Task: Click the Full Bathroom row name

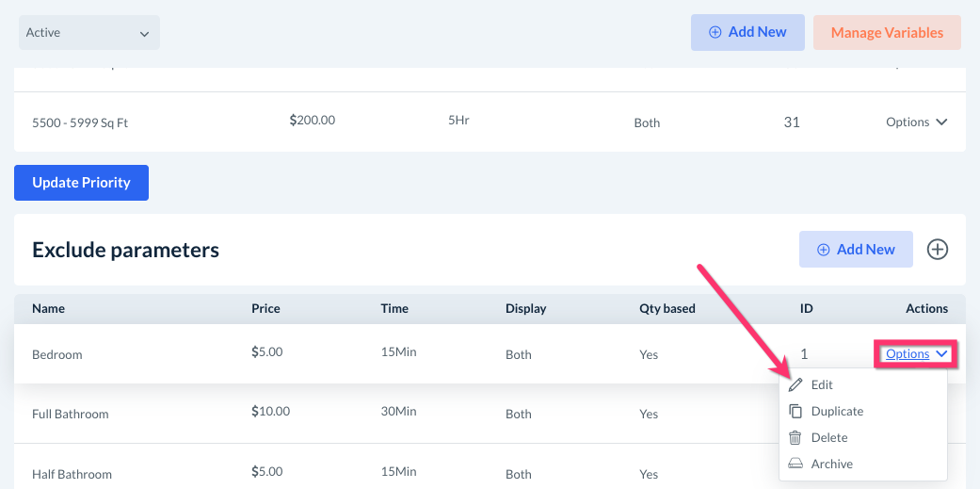Action: [x=71, y=414]
